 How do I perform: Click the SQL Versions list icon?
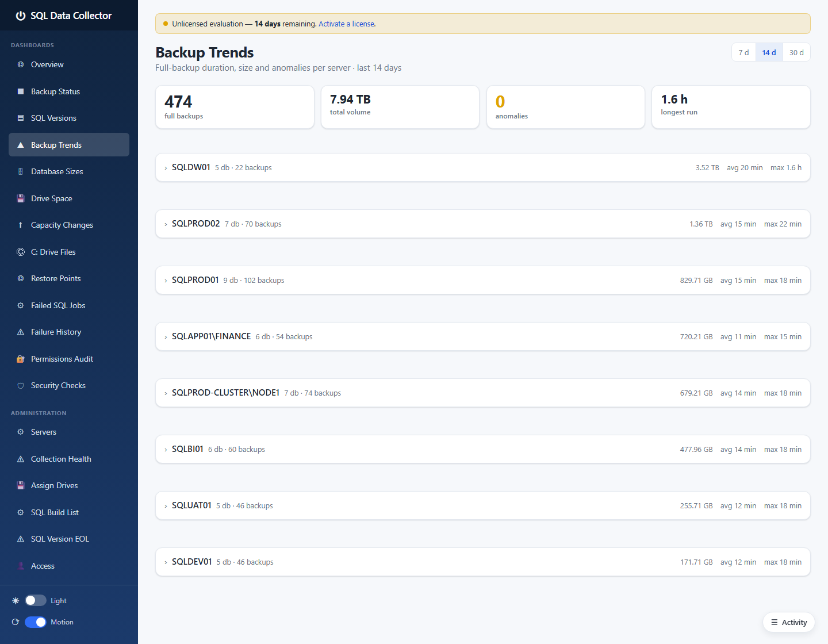pyautogui.click(x=21, y=118)
